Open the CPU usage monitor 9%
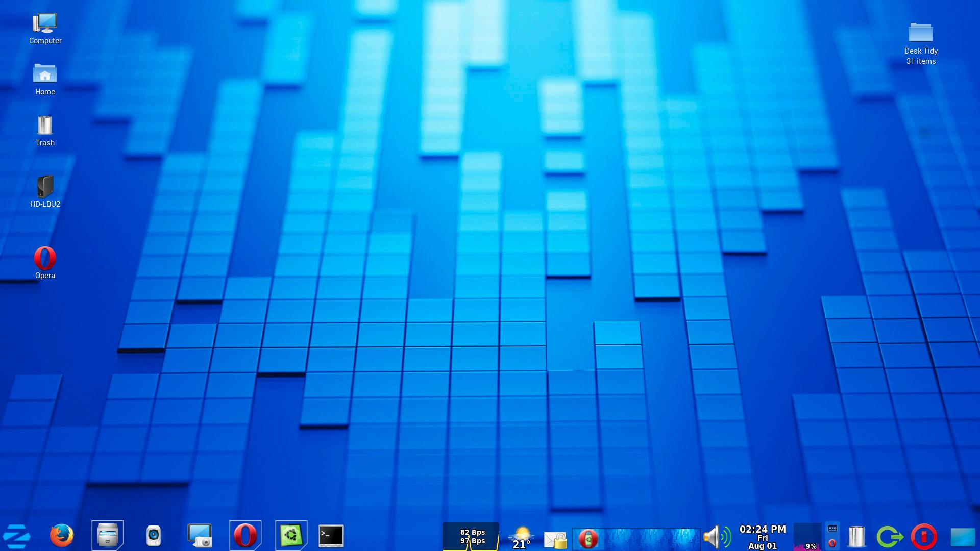 (x=807, y=537)
